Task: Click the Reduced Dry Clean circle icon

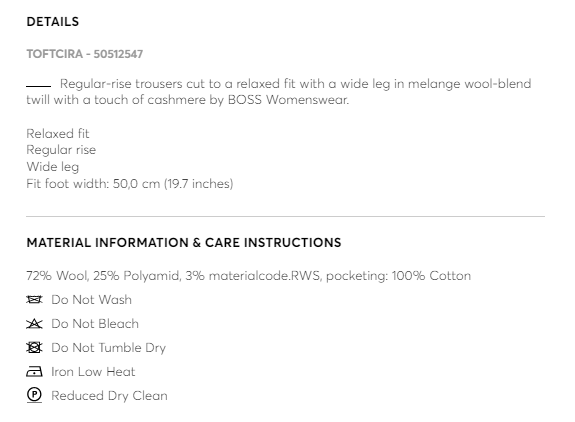Action: (34, 395)
